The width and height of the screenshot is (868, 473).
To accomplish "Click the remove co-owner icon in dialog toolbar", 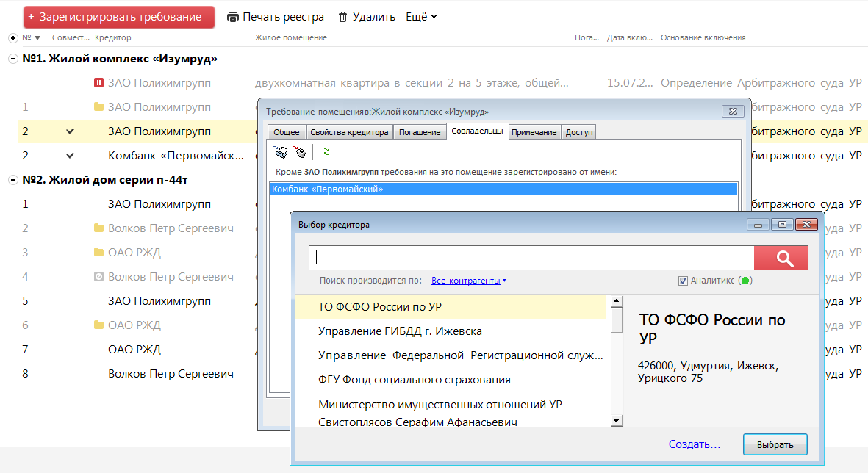I will pyautogui.click(x=299, y=153).
